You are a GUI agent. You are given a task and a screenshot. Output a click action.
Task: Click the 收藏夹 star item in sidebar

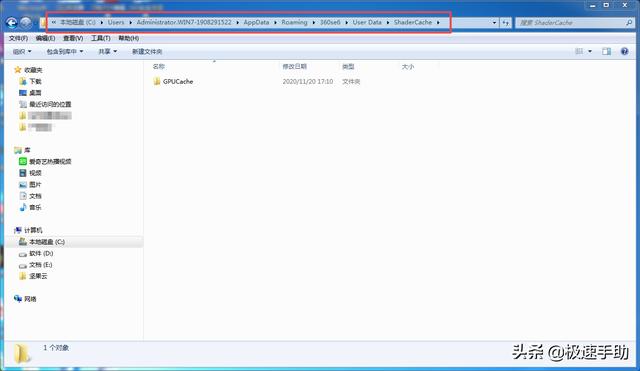click(28, 70)
